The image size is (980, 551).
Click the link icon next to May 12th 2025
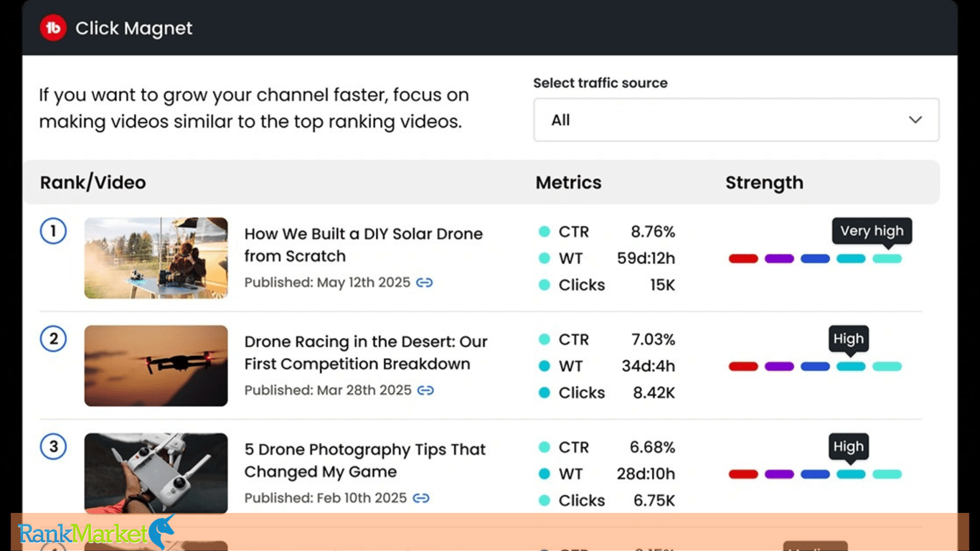pyautogui.click(x=425, y=283)
